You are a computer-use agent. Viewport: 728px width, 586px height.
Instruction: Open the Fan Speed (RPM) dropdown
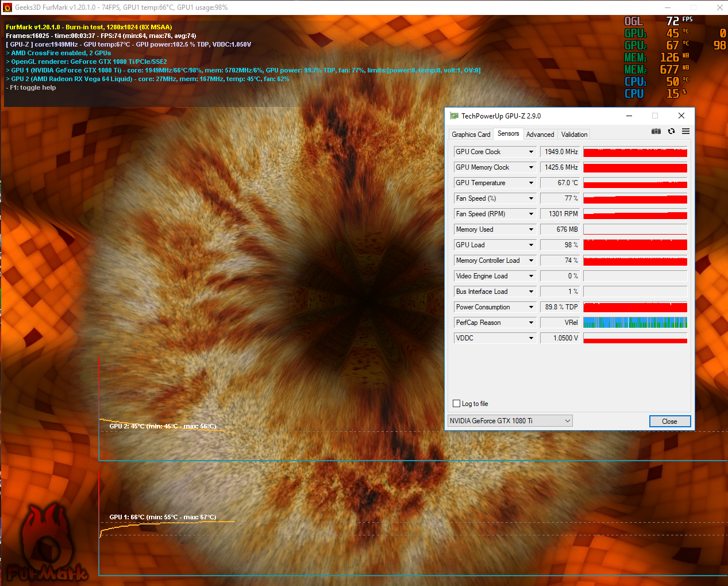tap(531, 214)
